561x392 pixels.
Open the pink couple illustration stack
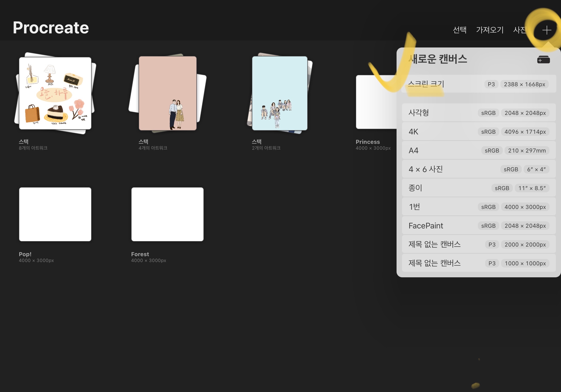point(168,93)
